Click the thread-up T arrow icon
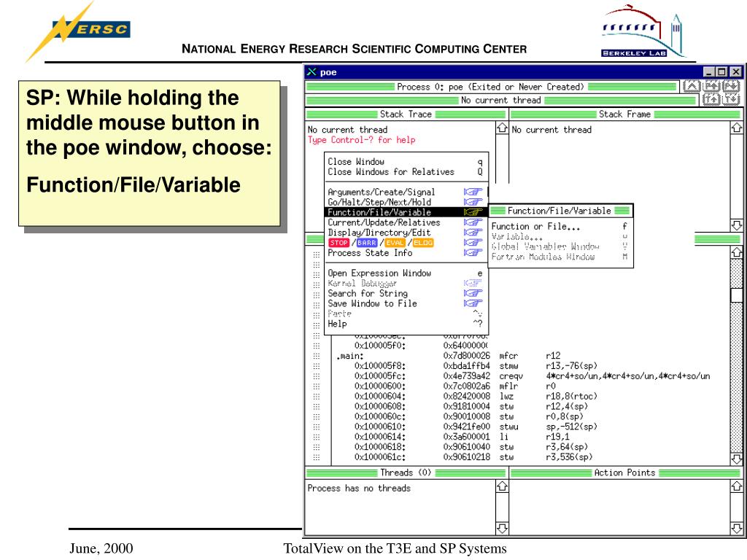The image size is (747, 560). 711,99
